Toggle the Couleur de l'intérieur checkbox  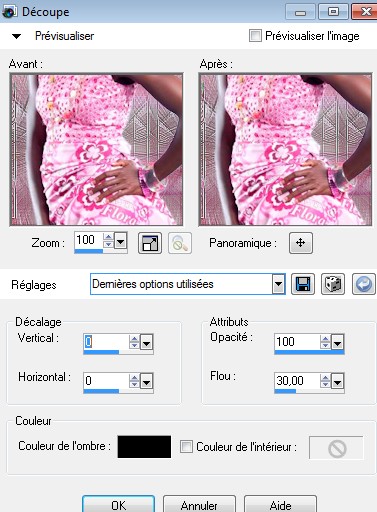pyautogui.click(x=186, y=447)
